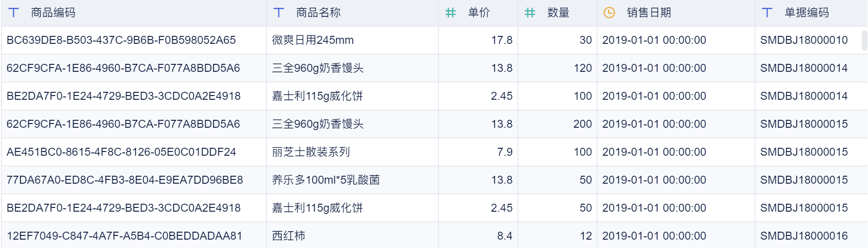Click the text type icon beside 商品名称
The width and height of the screenshot is (868, 248).
(279, 13)
